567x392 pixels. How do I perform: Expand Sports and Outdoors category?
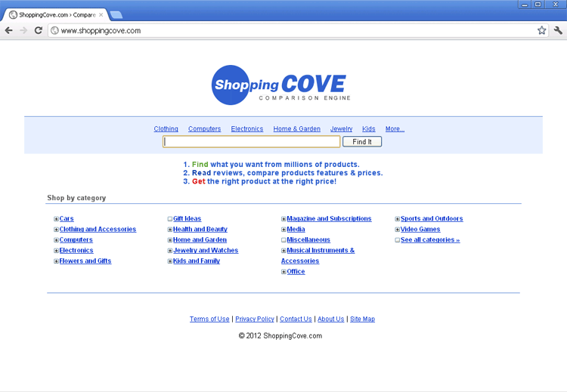coord(398,219)
